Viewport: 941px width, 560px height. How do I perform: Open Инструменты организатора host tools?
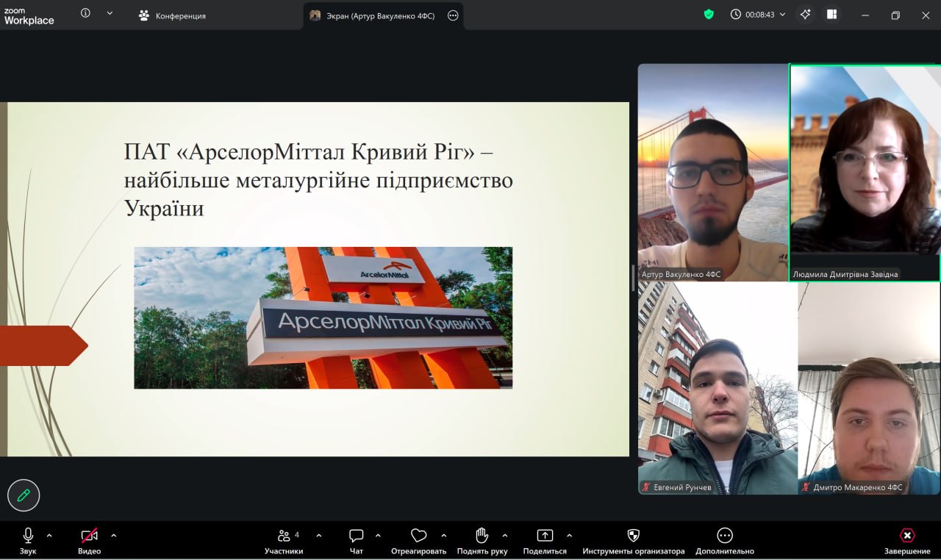tap(633, 540)
